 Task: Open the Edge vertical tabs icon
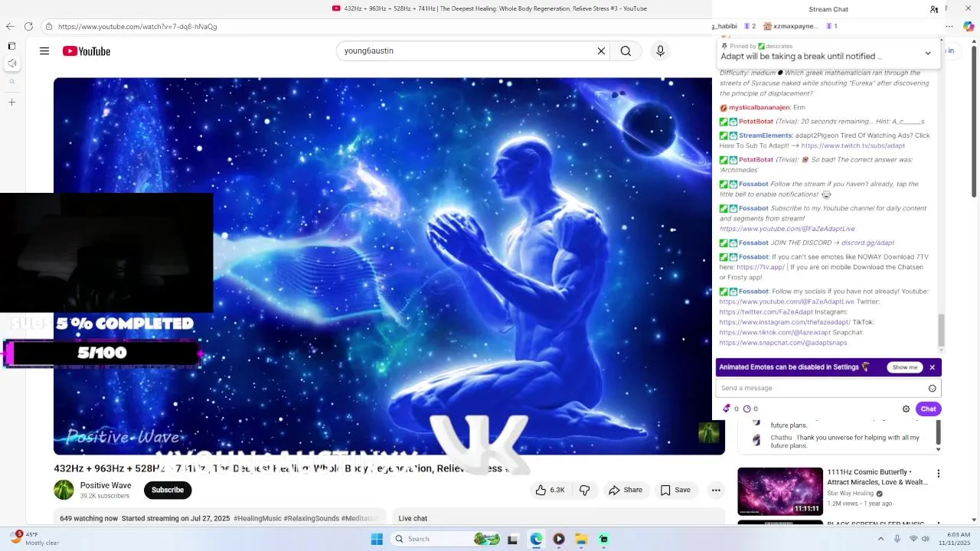(11, 46)
